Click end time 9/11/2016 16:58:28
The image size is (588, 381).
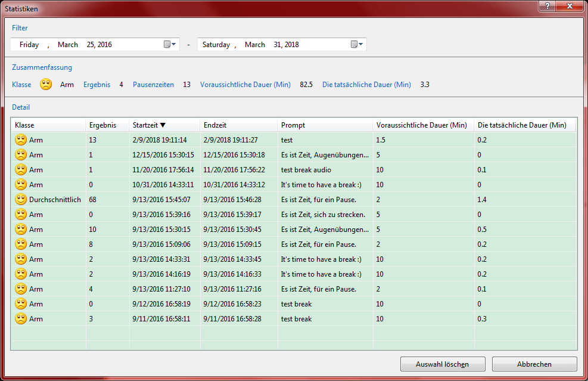click(232, 318)
